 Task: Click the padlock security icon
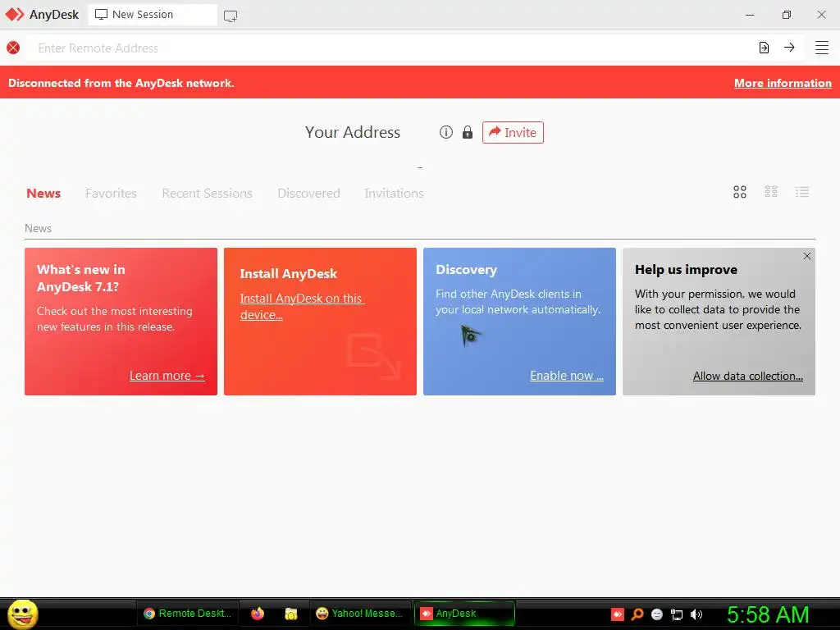[468, 132]
